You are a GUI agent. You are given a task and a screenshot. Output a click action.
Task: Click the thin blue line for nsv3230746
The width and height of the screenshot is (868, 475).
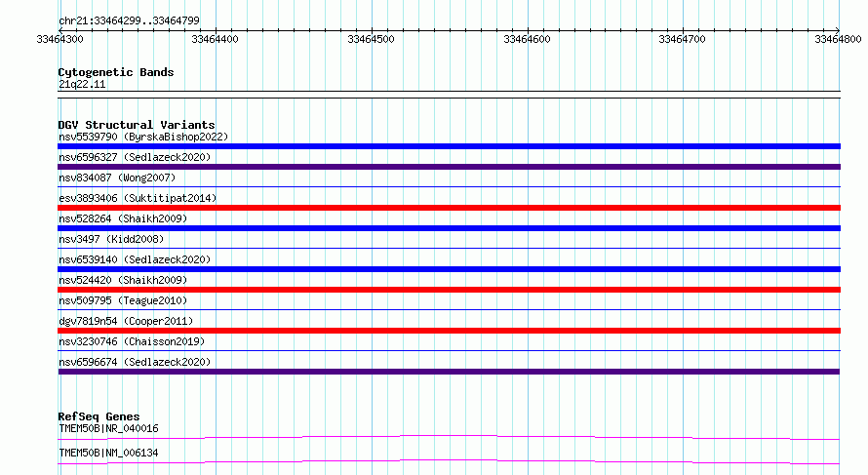[449, 351]
